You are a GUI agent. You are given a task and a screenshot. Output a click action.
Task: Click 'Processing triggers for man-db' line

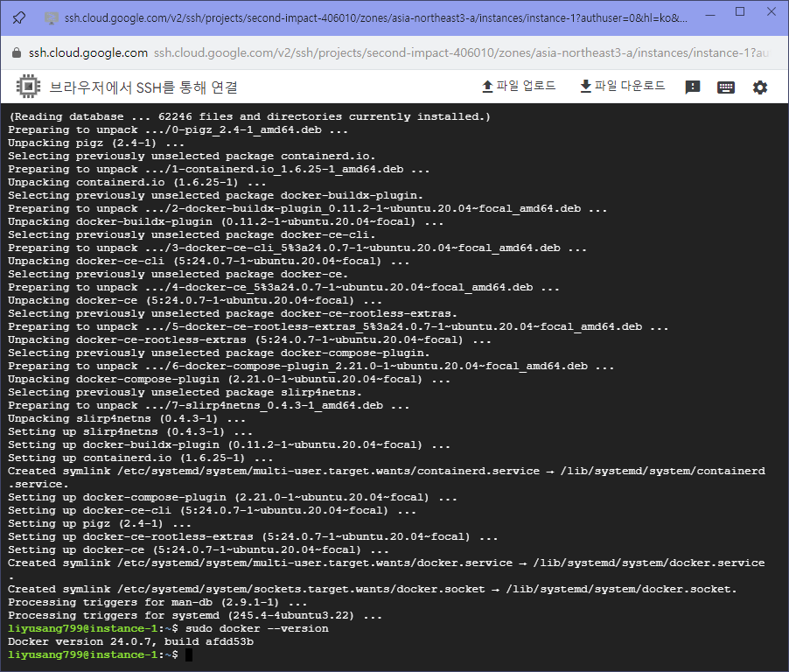[x=157, y=603]
